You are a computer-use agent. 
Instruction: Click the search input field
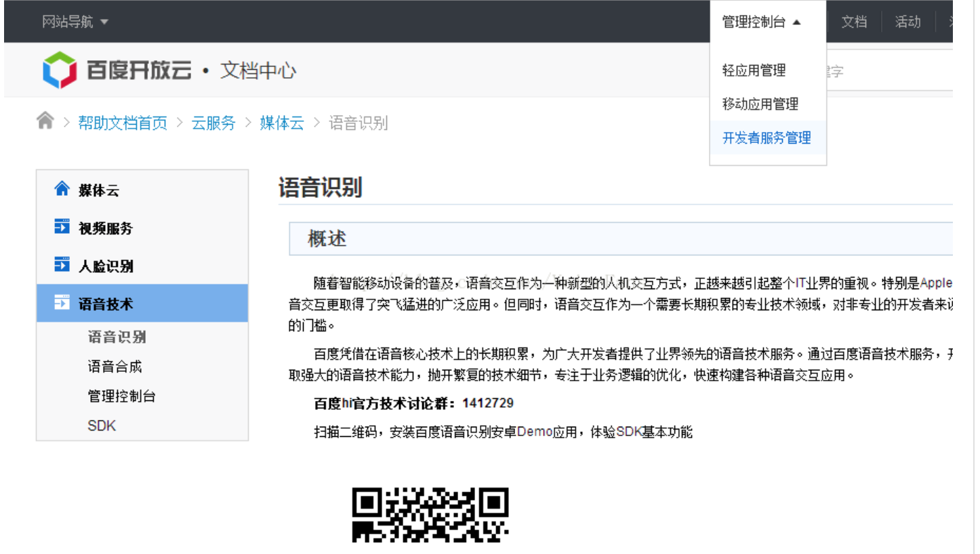pos(889,72)
